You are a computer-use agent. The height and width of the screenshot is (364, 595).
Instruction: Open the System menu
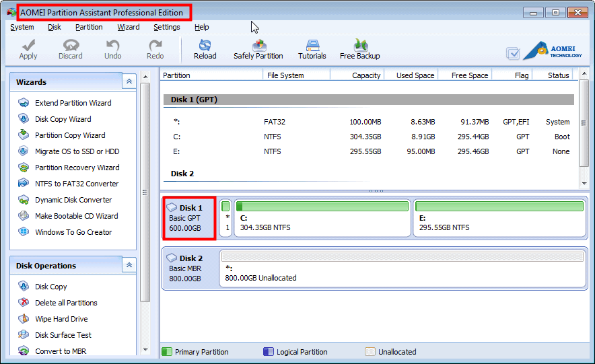(22, 27)
